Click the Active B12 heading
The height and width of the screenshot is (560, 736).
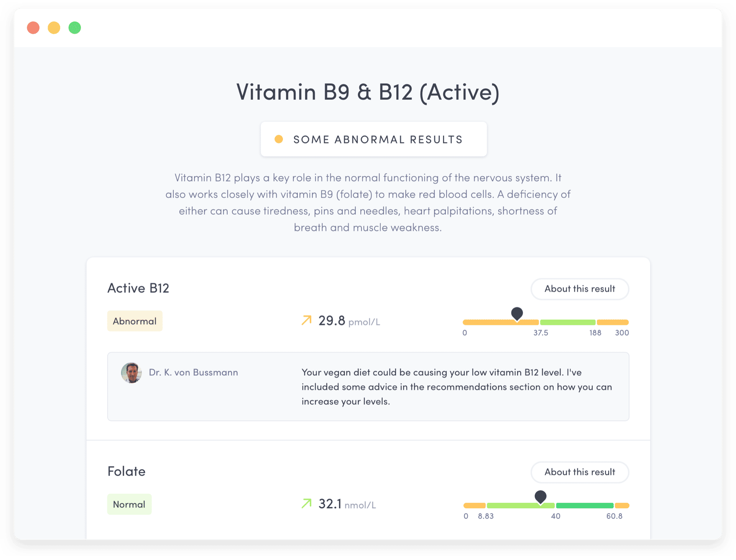(138, 288)
